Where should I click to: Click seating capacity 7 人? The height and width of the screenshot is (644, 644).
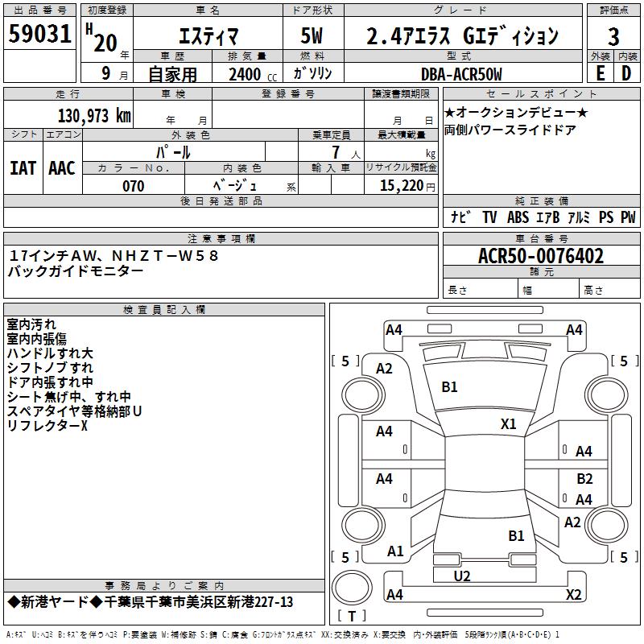345,152
